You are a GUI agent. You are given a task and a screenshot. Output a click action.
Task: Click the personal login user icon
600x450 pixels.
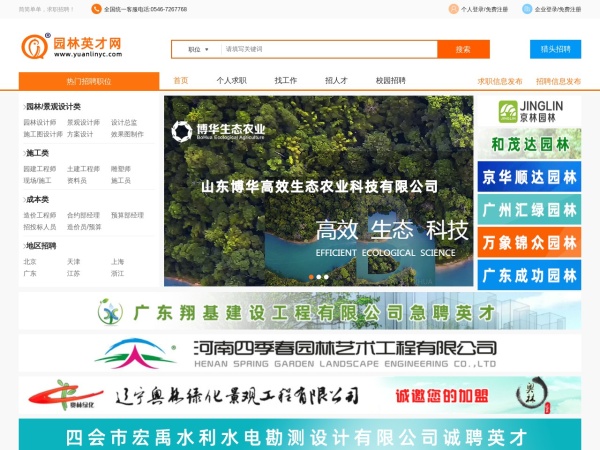pyautogui.click(x=453, y=9)
